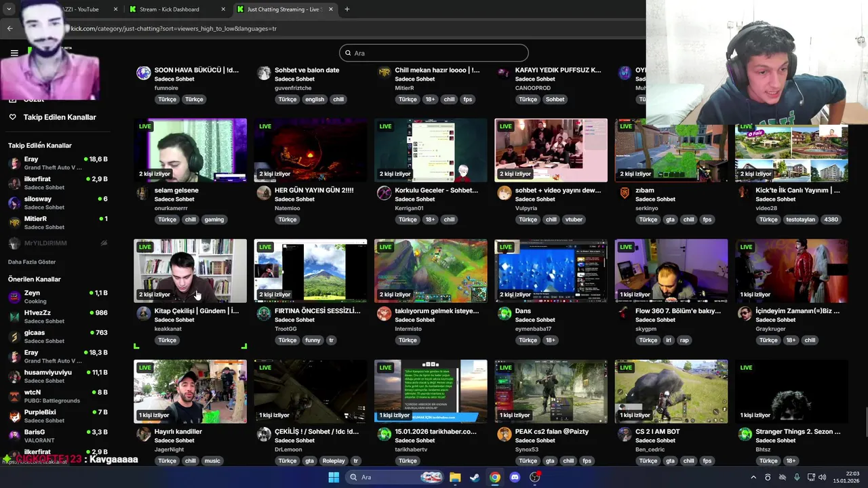Open the 'Kitap Çekilişi' stream thumbnail

click(191, 270)
